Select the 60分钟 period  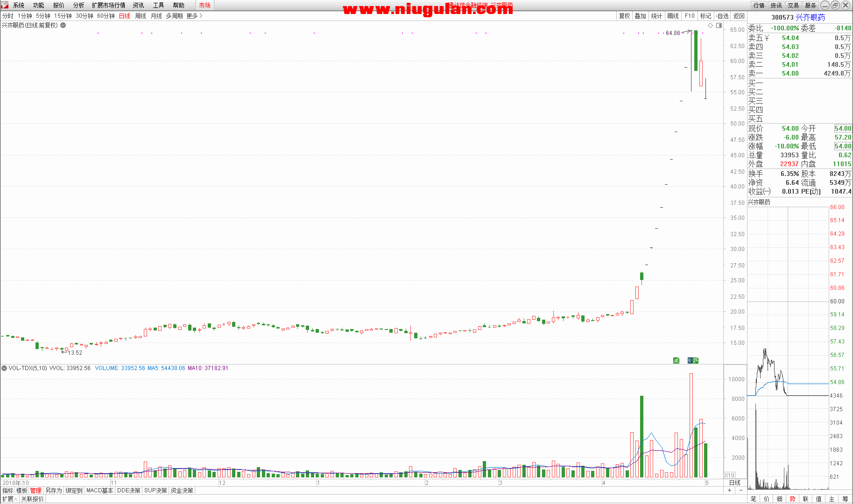(x=106, y=16)
